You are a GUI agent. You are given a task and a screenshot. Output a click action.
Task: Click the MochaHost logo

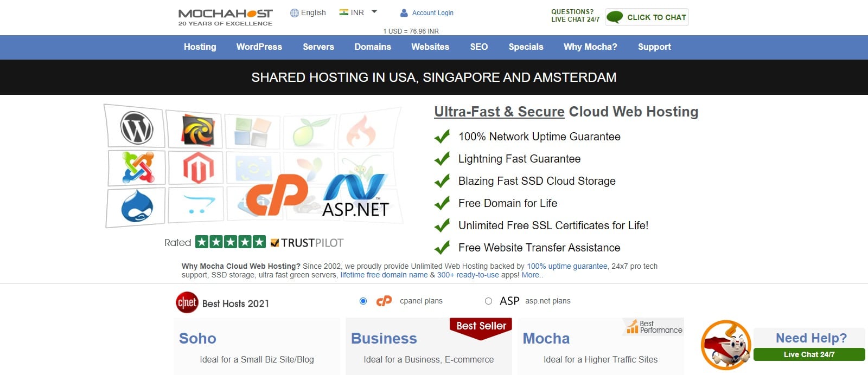click(225, 17)
